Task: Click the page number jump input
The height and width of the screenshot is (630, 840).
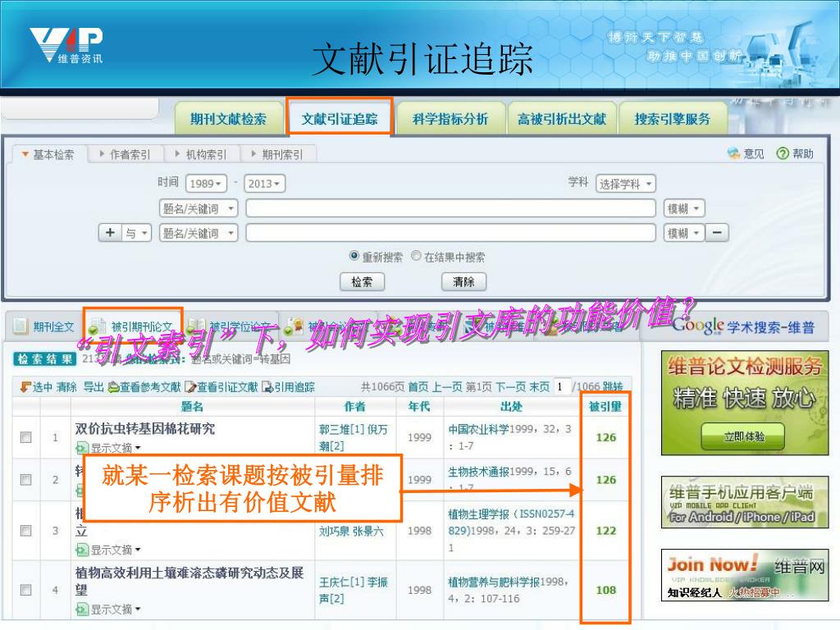Action: (562, 386)
